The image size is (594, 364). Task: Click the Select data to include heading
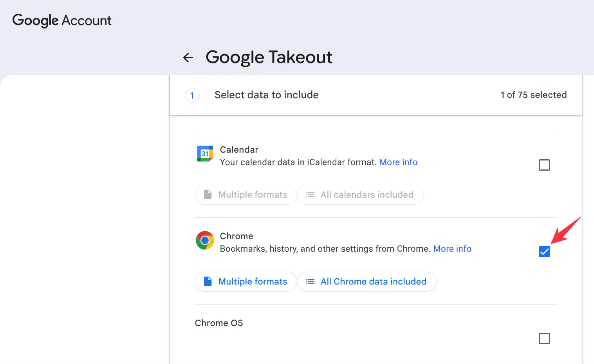[267, 95]
